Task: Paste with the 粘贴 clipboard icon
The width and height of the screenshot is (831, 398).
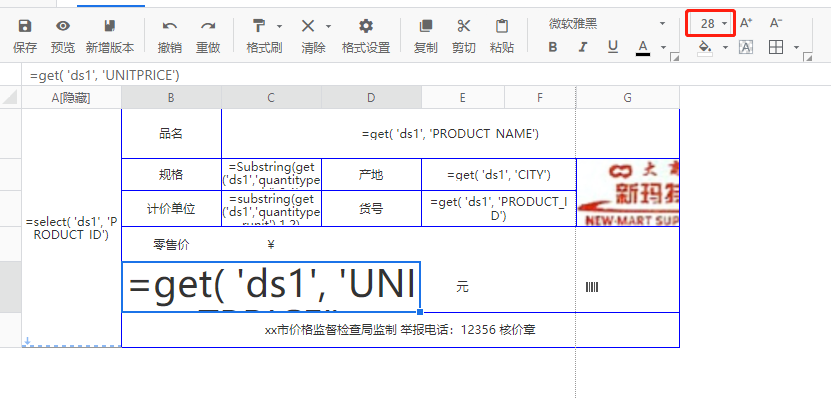Action: tap(502, 25)
